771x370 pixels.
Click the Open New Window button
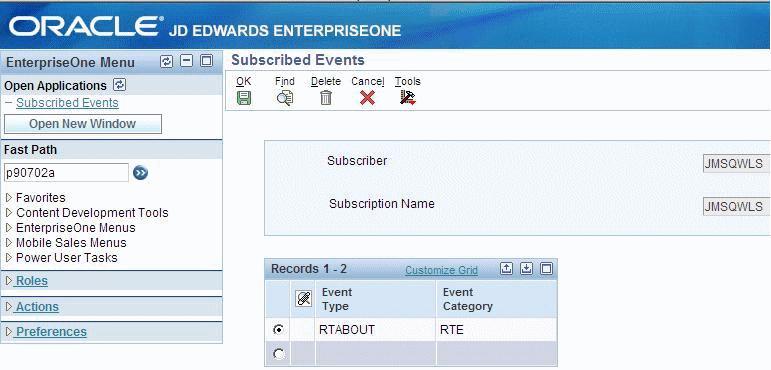[83, 124]
